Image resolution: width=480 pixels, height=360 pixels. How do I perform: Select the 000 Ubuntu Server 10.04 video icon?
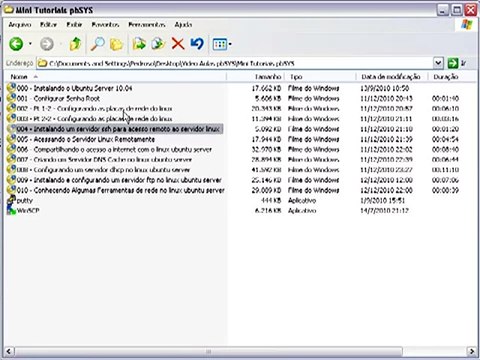tap(11, 88)
